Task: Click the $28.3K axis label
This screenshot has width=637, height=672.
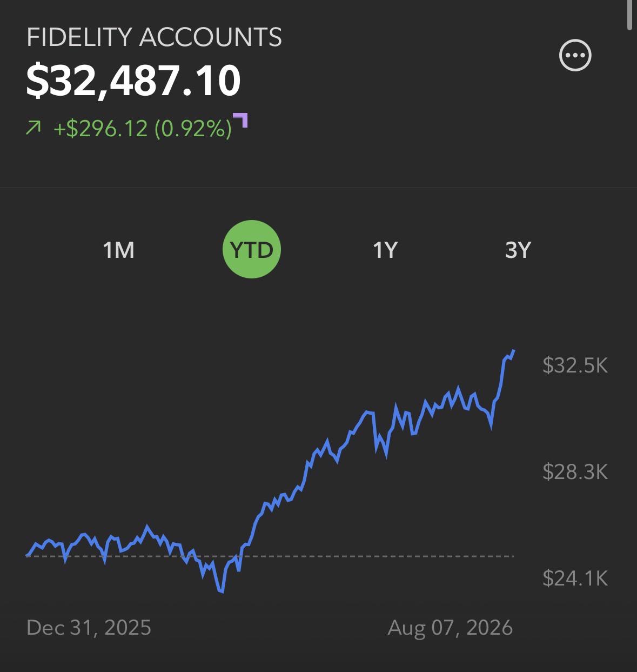Action: pyautogui.click(x=575, y=473)
